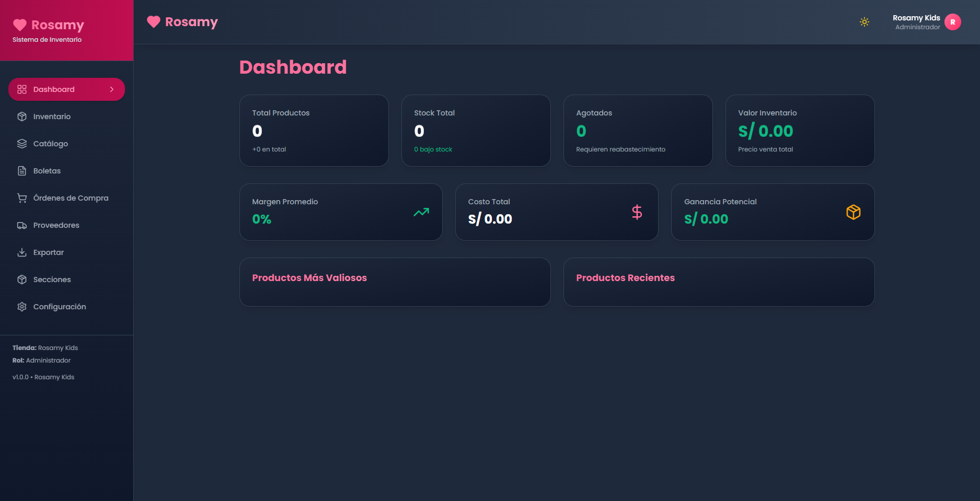Click the Configuración gear icon
The height and width of the screenshot is (501, 980).
click(x=22, y=307)
